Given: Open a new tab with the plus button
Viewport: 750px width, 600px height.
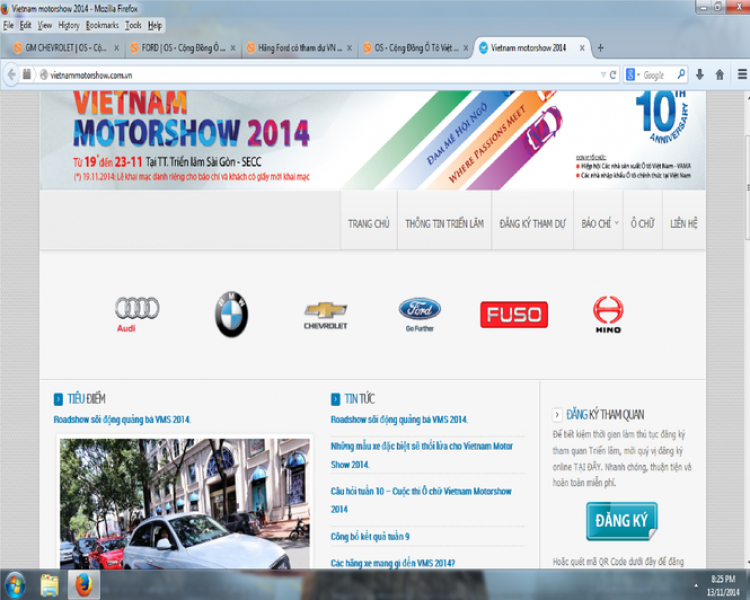Looking at the screenshot, I should (600, 48).
